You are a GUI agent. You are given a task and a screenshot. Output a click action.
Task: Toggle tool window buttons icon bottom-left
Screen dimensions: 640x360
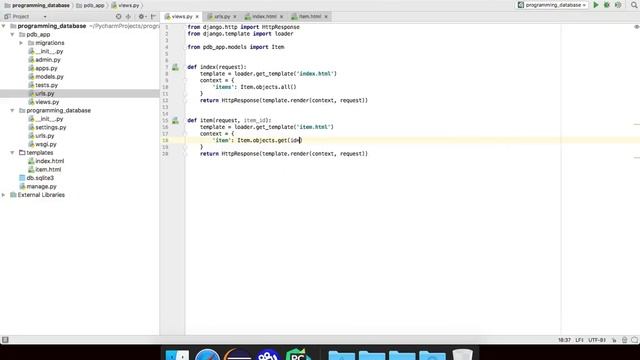5,340
